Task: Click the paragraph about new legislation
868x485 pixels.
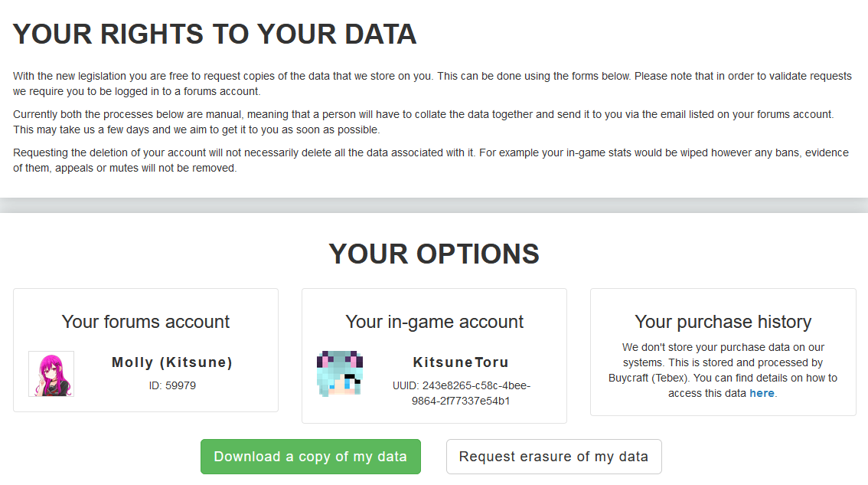Action: coord(432,84)
